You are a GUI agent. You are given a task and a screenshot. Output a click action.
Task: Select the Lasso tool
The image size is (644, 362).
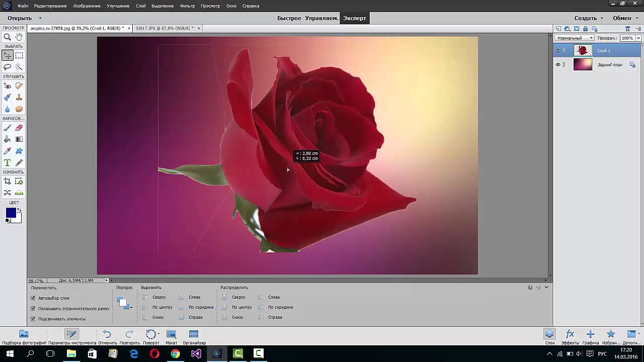point(8,67)
